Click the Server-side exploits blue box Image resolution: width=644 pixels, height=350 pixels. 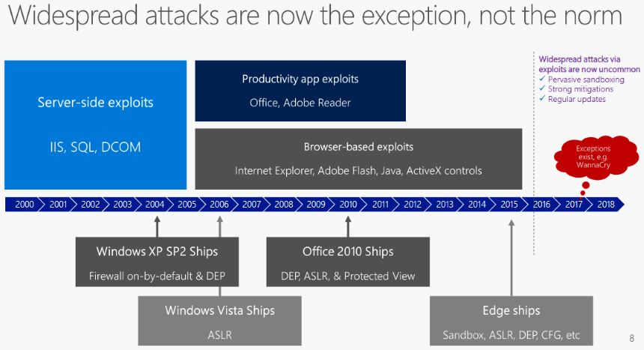coord(95,125)
